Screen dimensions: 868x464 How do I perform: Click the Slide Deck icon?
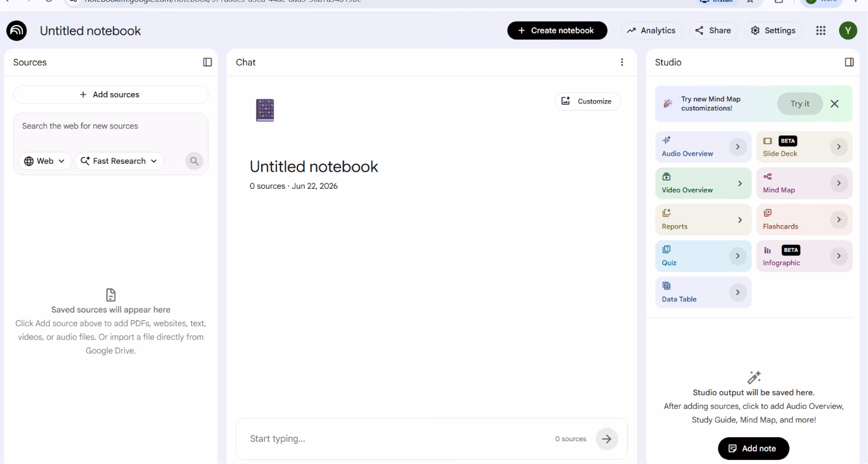pyautogui.click(x=768, y=140)
